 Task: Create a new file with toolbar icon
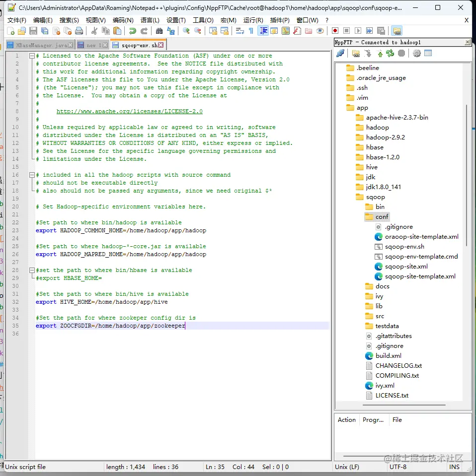[x=10, y=31]
